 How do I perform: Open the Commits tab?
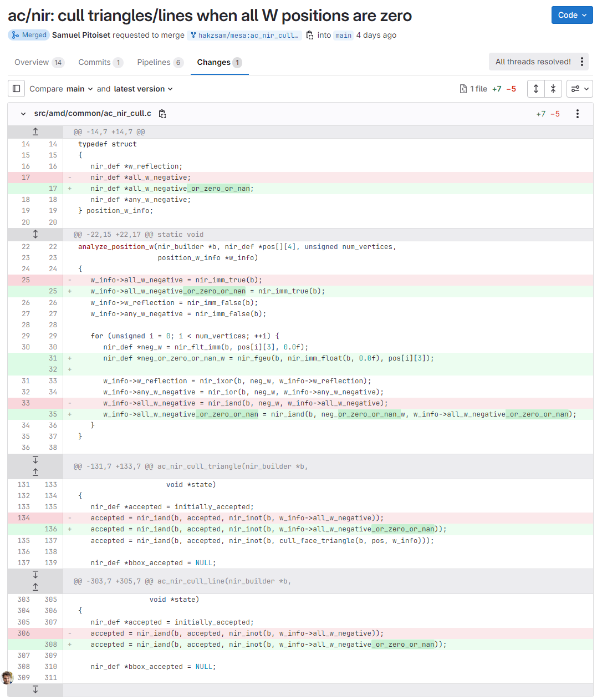tap(94, 62)
